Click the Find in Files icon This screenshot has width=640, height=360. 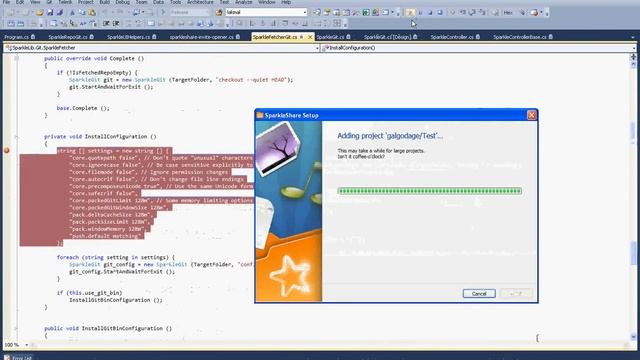coord(219,12)
